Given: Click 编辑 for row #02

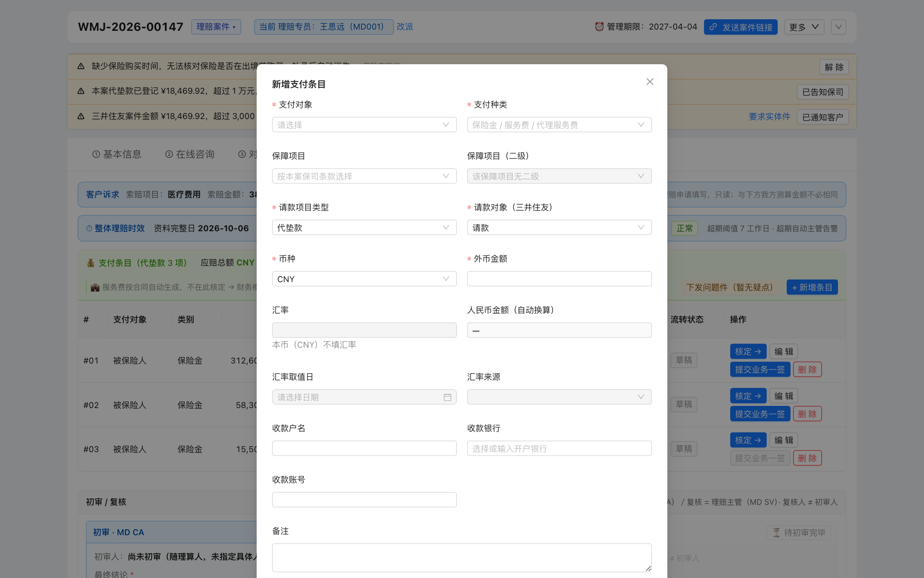Looking at the screenshot, I should pos(784,396).
